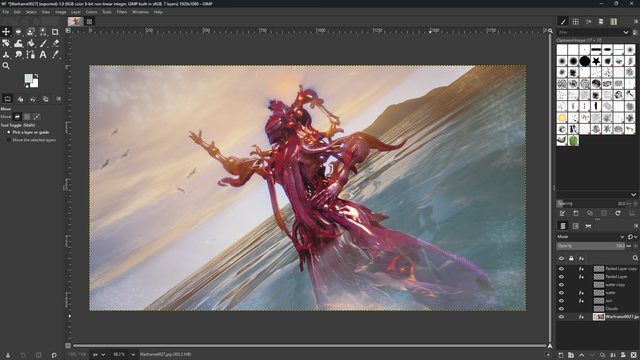
Task: Edit the selected brush
Action: [562, 213]
